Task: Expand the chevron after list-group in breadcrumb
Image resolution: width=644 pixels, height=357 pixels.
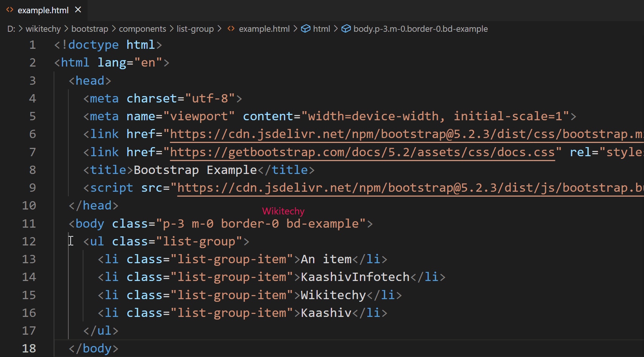Action: coord(219,29)
